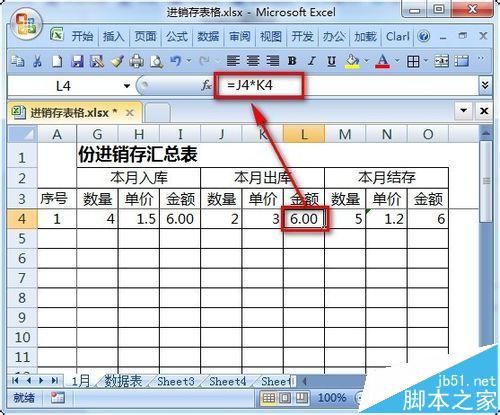Click the 100% zoom level
Viewport: 500px width, 415px height.
click(332, 398)
